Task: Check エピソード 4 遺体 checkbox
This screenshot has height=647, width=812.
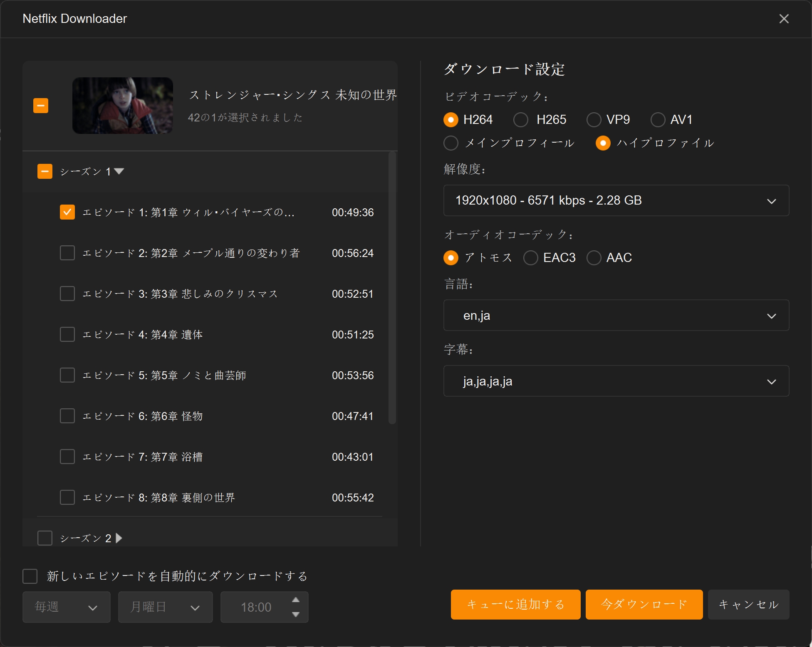Action: click(x=67, y=334)
